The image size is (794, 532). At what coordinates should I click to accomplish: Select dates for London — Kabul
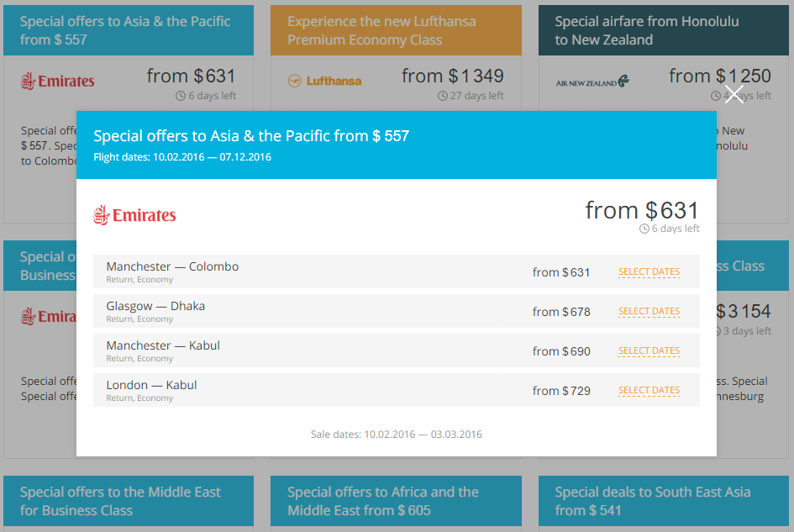[x=649, y=391]
